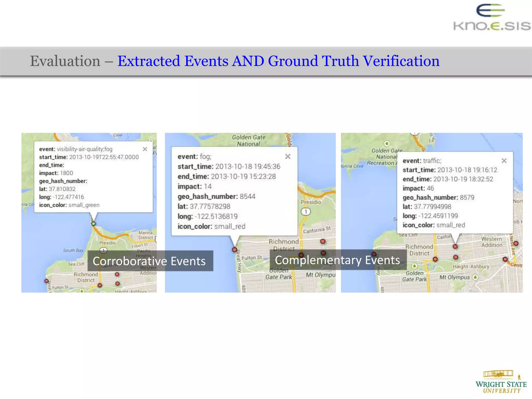Close the visibility-air-quality;fog info window

click(145, 149)
